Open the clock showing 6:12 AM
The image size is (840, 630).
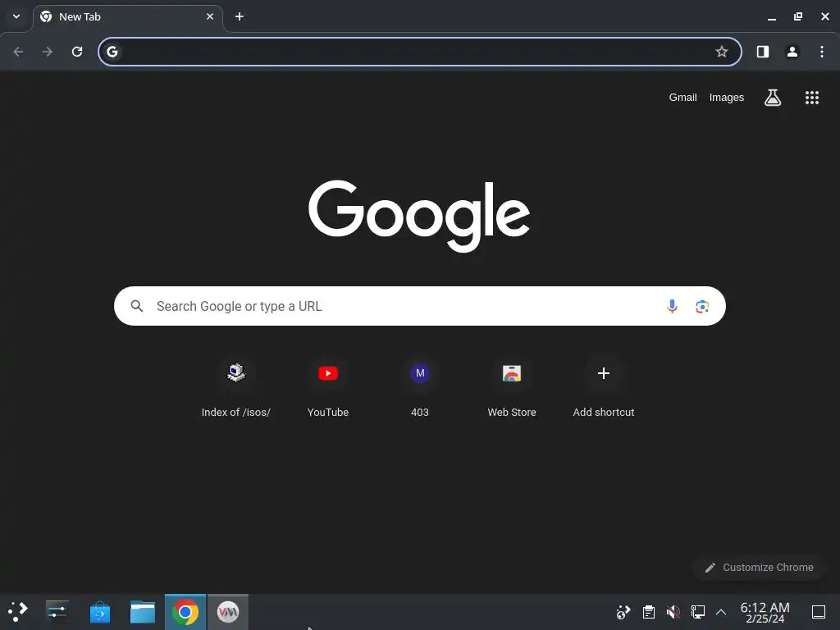point(765,612)
